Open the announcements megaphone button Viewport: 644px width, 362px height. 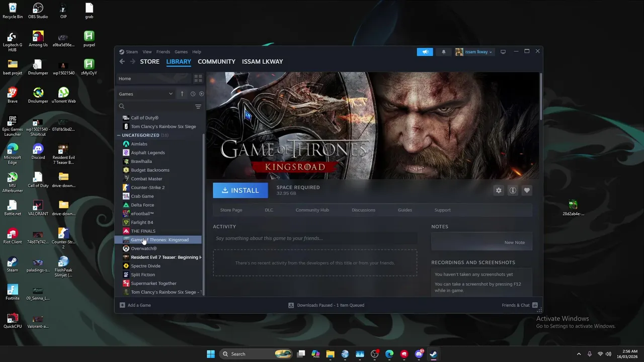pos(425,52)
